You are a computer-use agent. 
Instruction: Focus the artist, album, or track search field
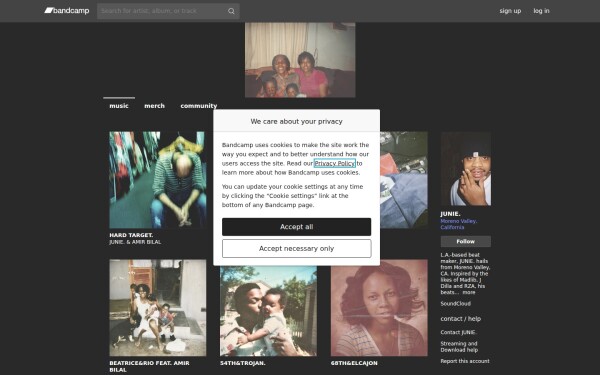point(168,11)
